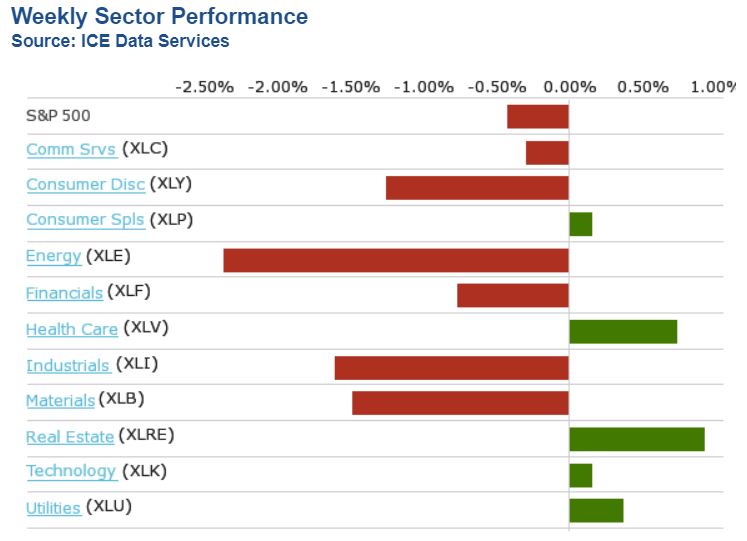Click the red S&P 500 bar
Image resolution: width=747 pixels, height=541 pixels.
pos(538,116)
